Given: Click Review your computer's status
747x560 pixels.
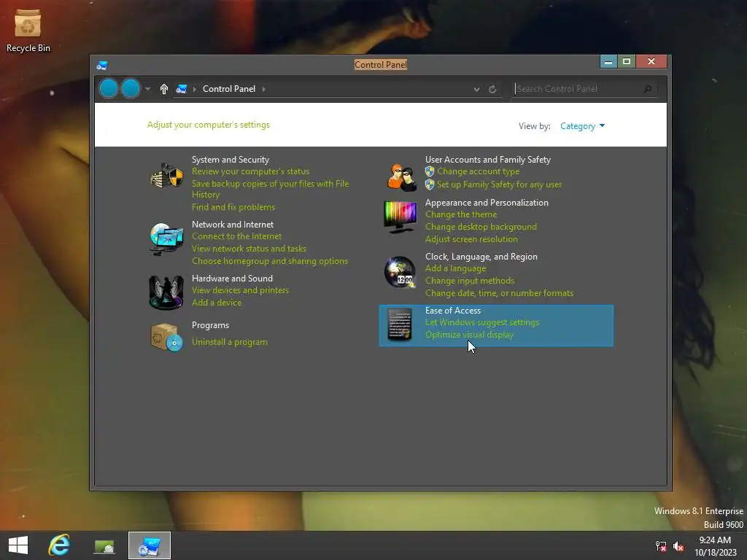Looking at the screenshot, I should (x=251, y=171).
